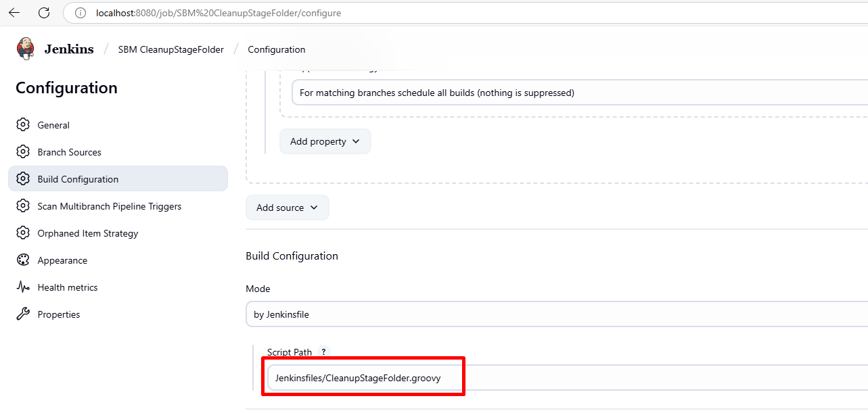Select Build Configuration in the sidebar
The width and height of the screenshot is (868, 413).
tap(78, 179)
